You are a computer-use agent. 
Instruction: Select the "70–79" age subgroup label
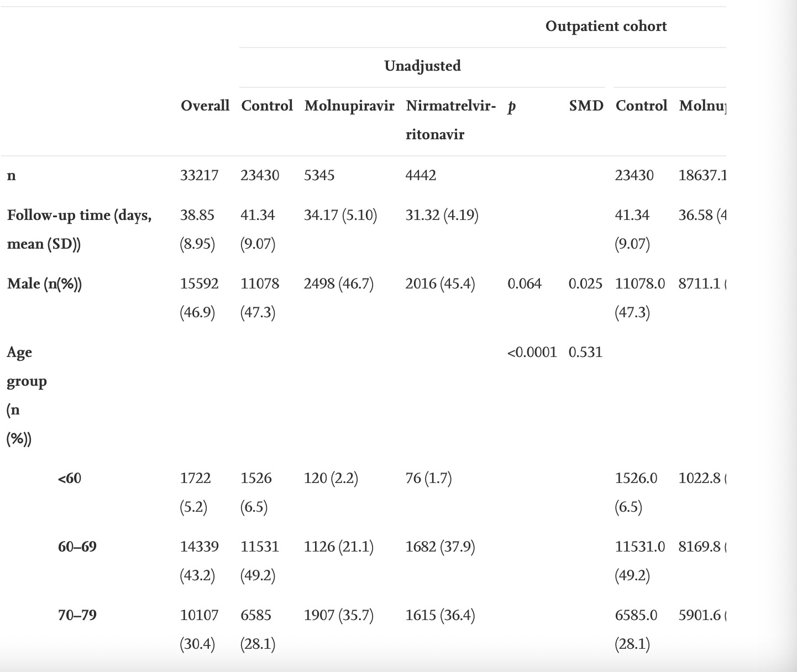click(77, 616)
